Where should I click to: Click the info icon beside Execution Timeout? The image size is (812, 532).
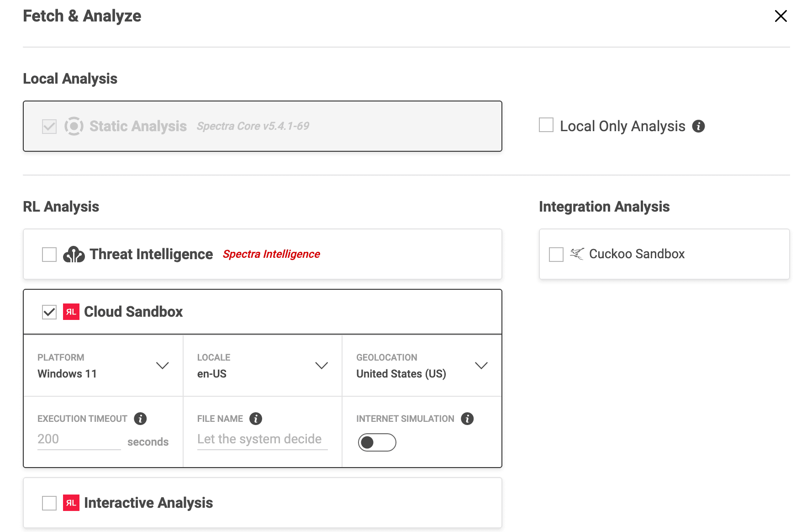140,418
